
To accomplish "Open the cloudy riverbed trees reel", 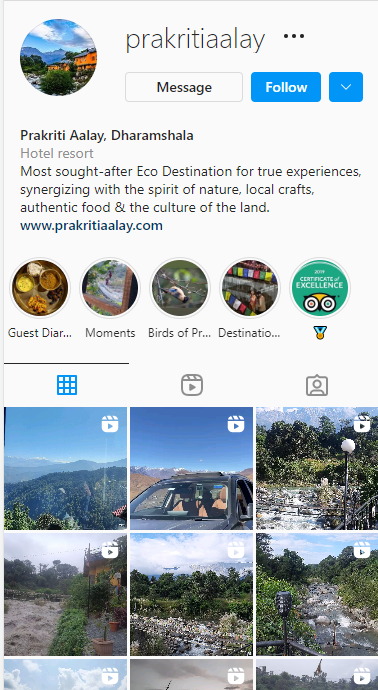I will [x=191, y=595].
